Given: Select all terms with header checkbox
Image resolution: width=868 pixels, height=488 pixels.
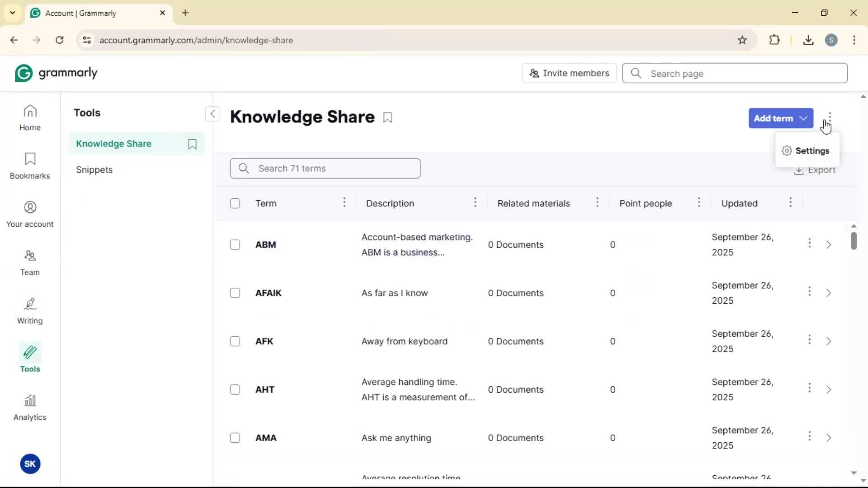Looking at the screenshot, I should pyautogui.click(x=235, y=203).
